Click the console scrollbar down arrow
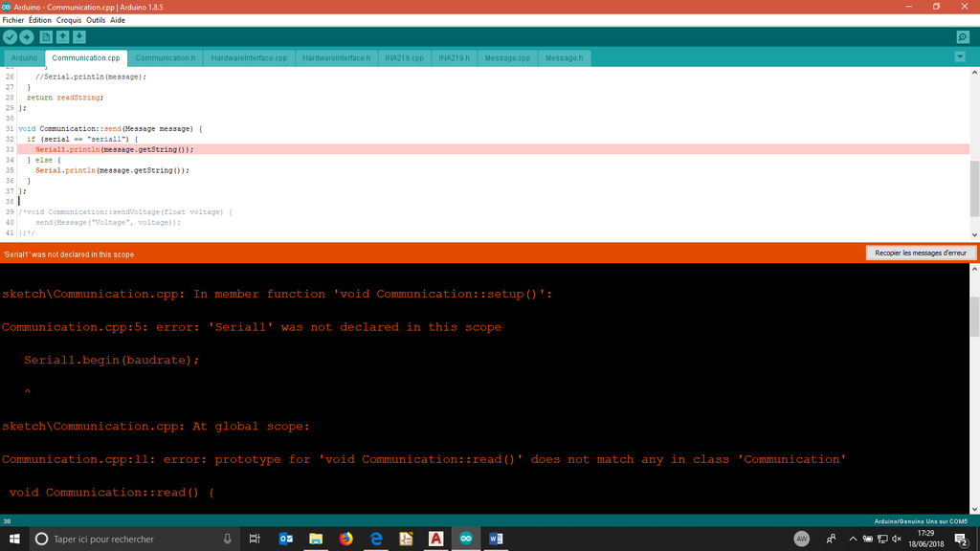 tap(974, 509)
